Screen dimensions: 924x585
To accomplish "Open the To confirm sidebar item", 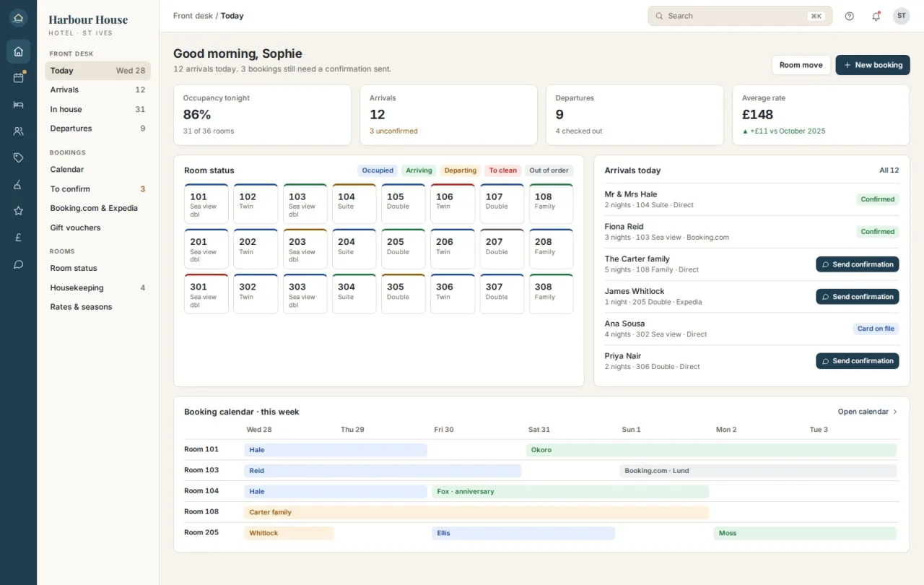I will pos(97,189).
